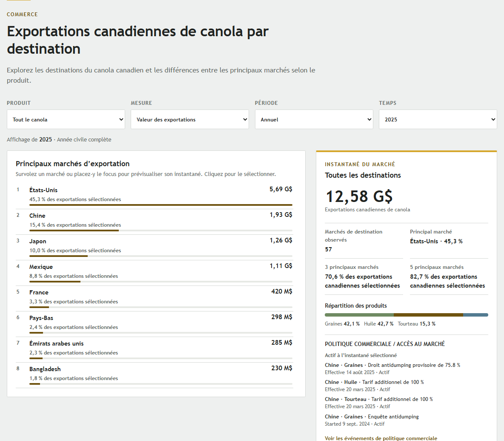Click the Graines 42,1 % legend label
This screenshot has width=504, height=441.
(x=342, y=324)
